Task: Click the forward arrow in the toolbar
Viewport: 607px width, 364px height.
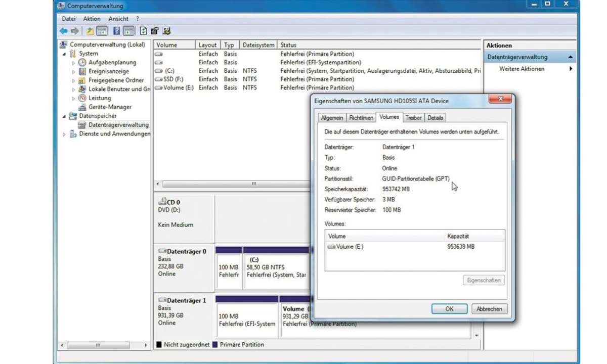Action: point(75,31)
